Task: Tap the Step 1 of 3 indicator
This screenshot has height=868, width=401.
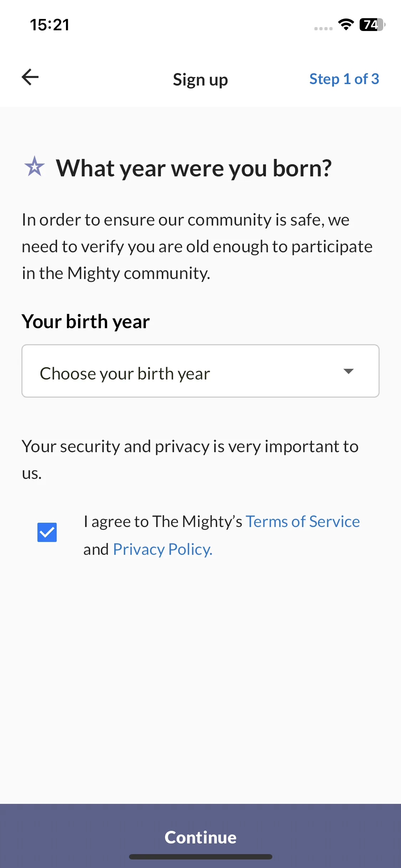Action: (344, 79)
